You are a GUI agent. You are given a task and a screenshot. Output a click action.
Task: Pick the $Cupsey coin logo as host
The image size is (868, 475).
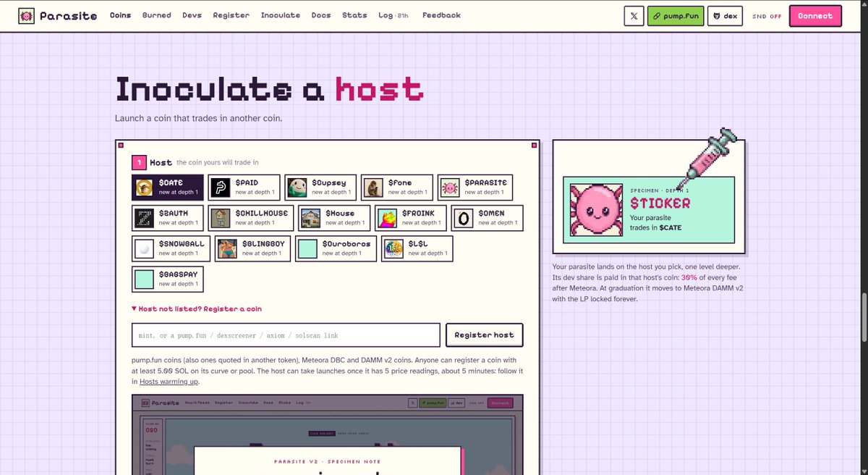click(x=297, y=188)
